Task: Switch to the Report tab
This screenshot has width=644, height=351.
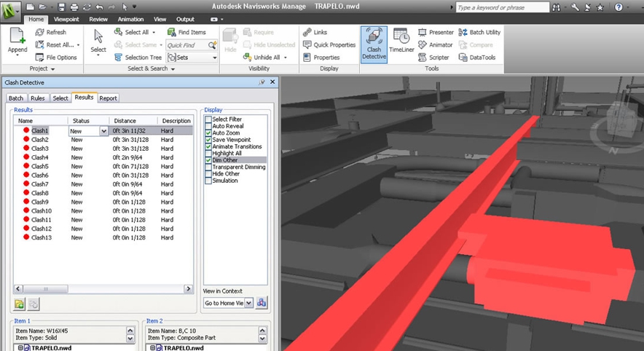Action: pyautogui.click(x=108, y=98)
